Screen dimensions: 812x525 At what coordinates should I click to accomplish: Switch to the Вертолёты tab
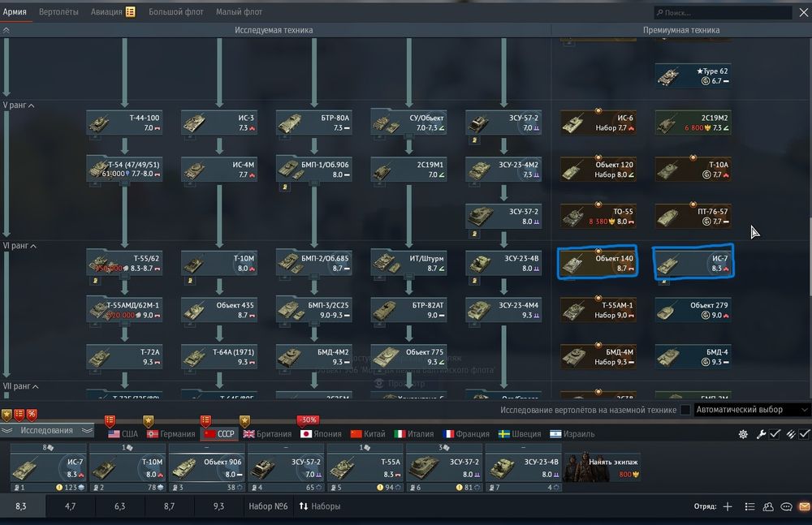pyautogui.click(x=58, y=11)
